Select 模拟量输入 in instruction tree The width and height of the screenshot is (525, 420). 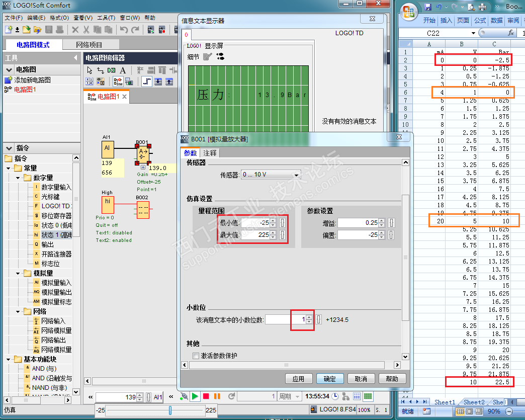point(56,283)
